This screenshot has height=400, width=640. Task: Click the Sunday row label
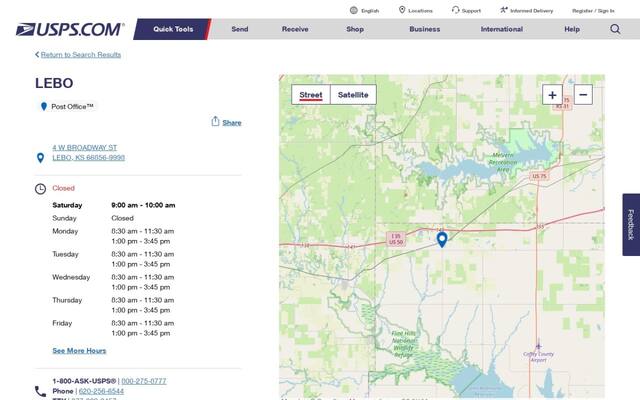[64, 218]
